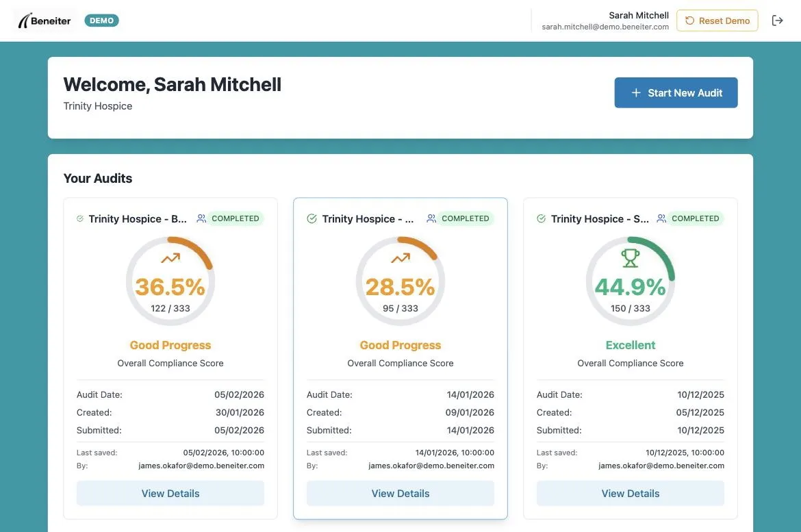The image size is (801, 532).
Task: Click the people icon on the 36.5% card
Action: pyautogui.click(x=201, y=218)
